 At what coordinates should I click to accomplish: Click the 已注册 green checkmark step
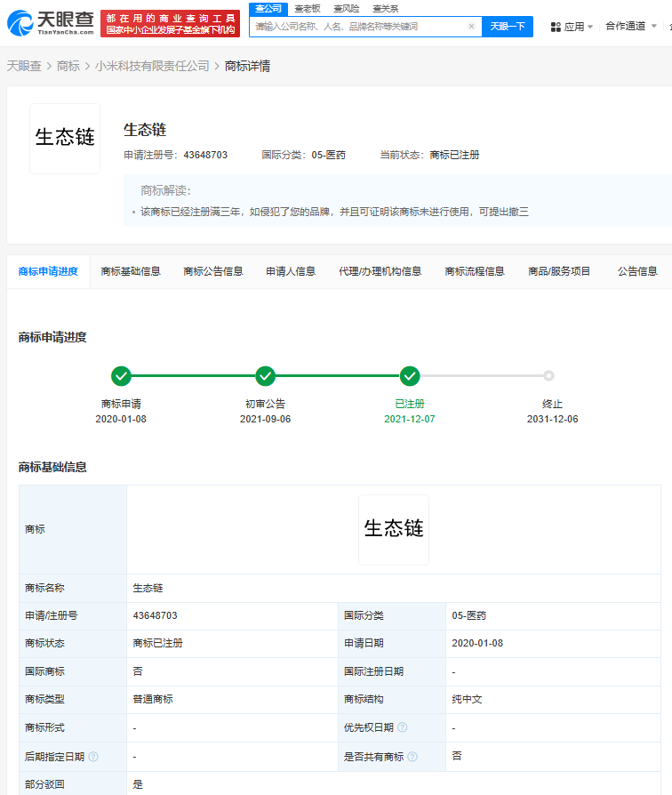tap(410, 375)
